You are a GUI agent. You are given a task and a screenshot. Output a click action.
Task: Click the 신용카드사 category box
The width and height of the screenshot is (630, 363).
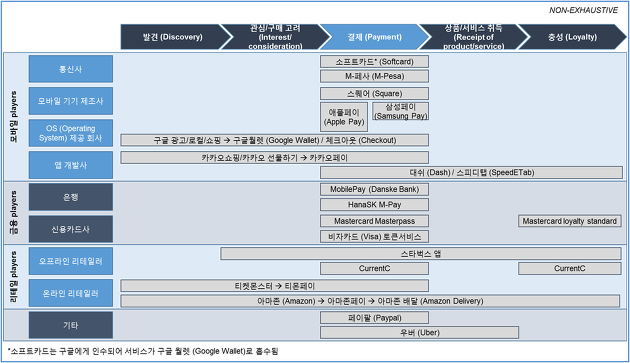71,229
